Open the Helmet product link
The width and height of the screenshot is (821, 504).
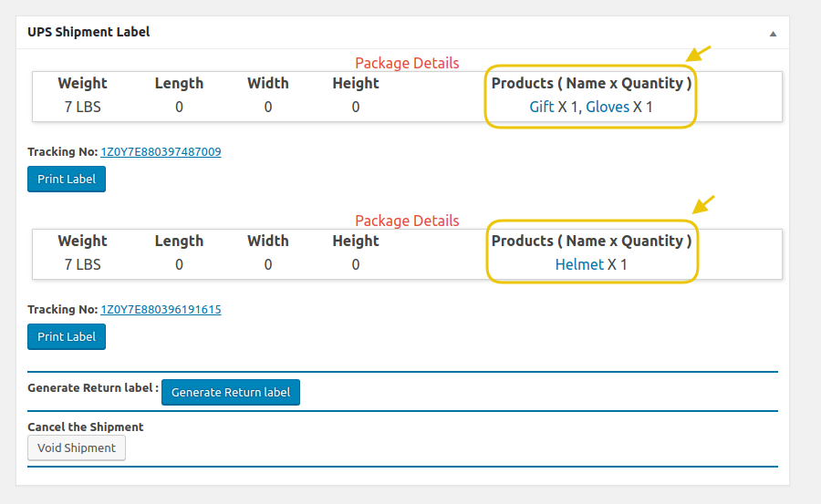pyautogui.click(x=579, y=264)
